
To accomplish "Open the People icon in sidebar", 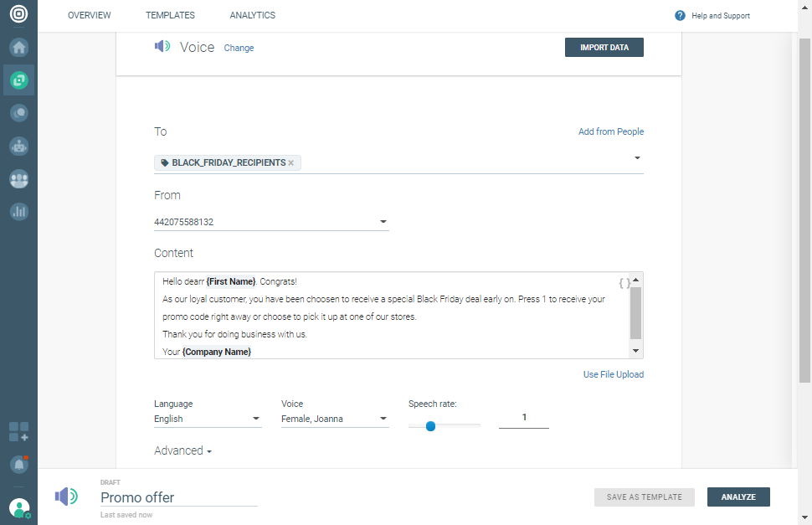I will (18, 178).
